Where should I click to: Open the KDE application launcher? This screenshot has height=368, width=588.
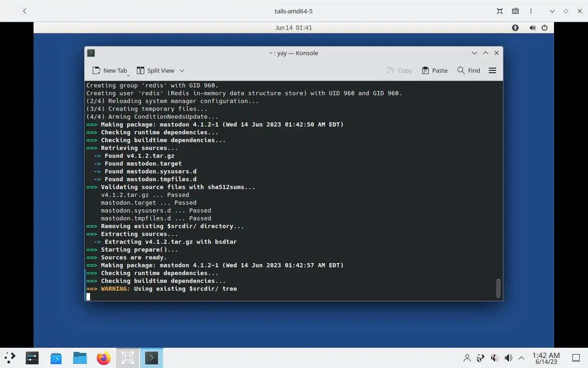pyautogui.click(x=10, y=358)
